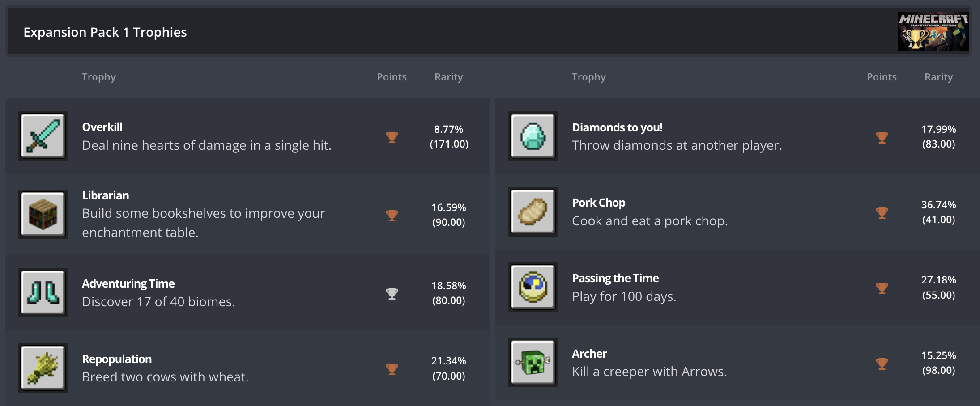Click the Diamonds to you! diamond icon
Screen dimensions: 980x406
(x=533, y=136)
